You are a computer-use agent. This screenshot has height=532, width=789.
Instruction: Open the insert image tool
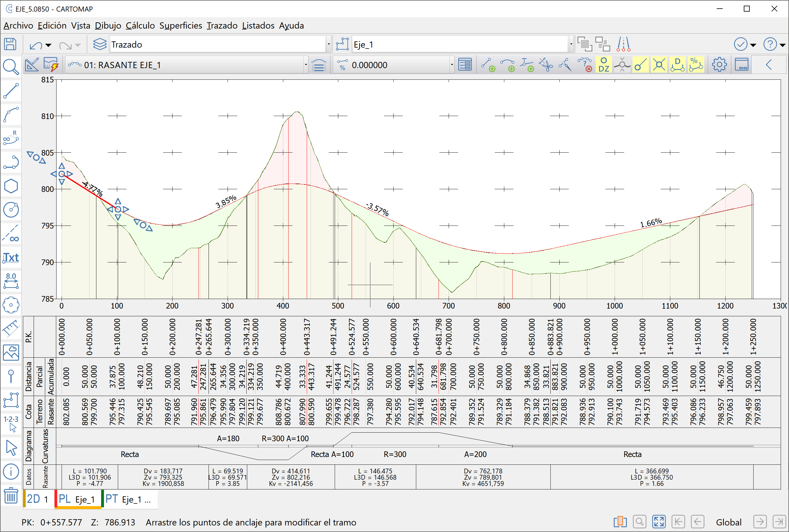coord(11,353)
